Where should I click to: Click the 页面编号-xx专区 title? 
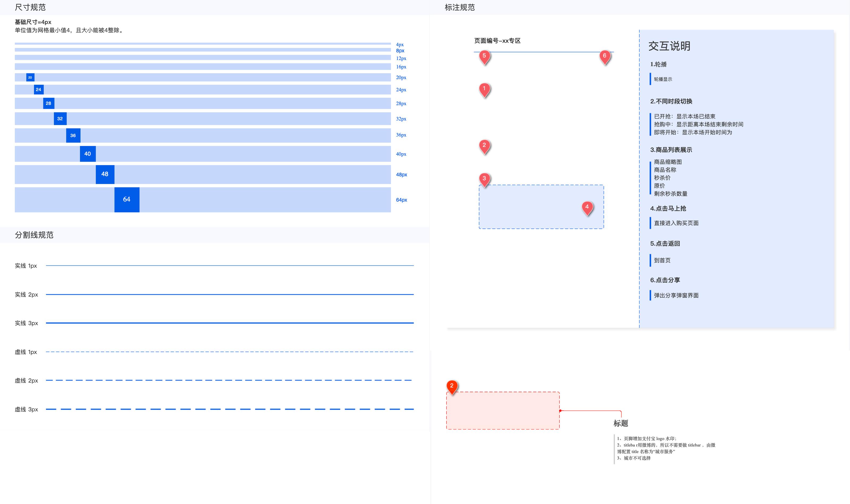point(497,41)
